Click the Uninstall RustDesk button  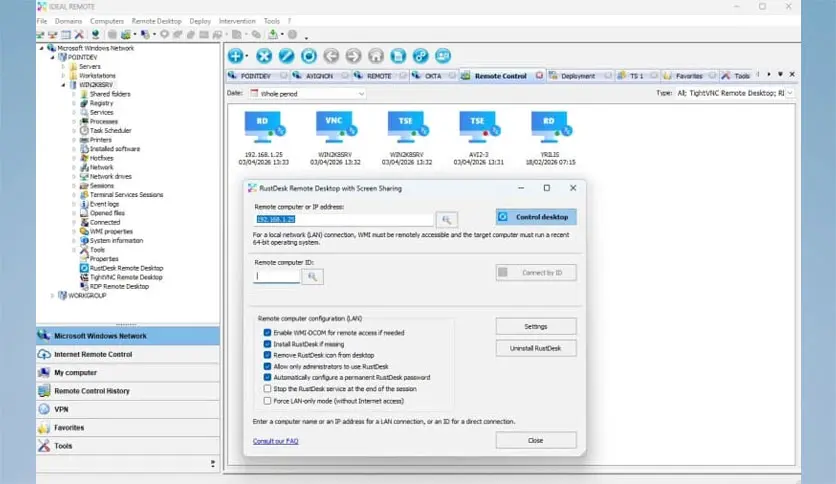pos(536,348)
